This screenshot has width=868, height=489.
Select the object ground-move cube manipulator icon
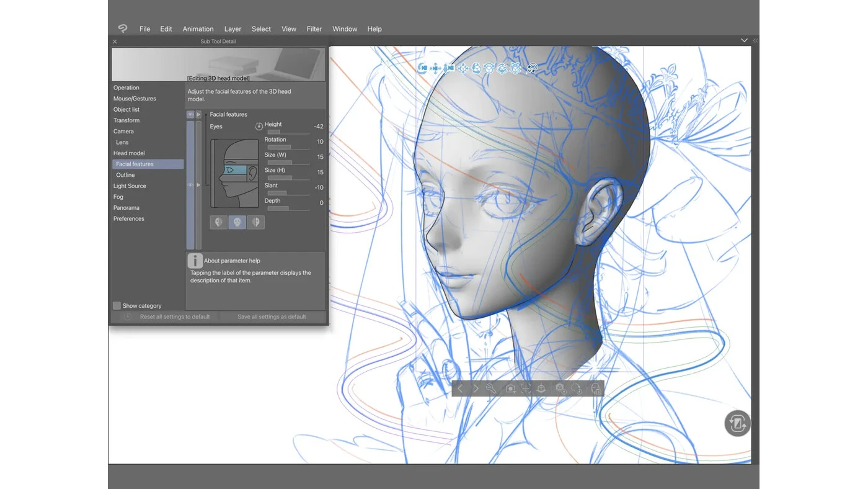515,68
